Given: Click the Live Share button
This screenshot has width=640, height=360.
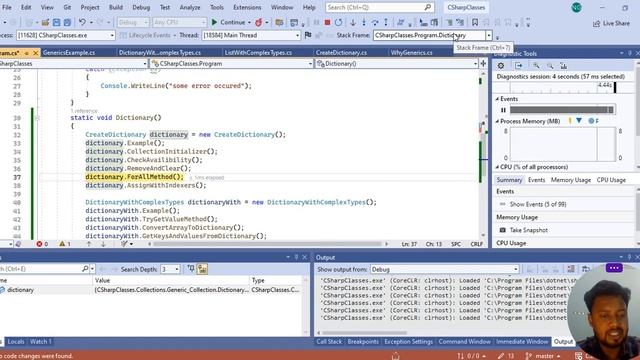Looking at the screenshot, I should [x=611, y=23].
